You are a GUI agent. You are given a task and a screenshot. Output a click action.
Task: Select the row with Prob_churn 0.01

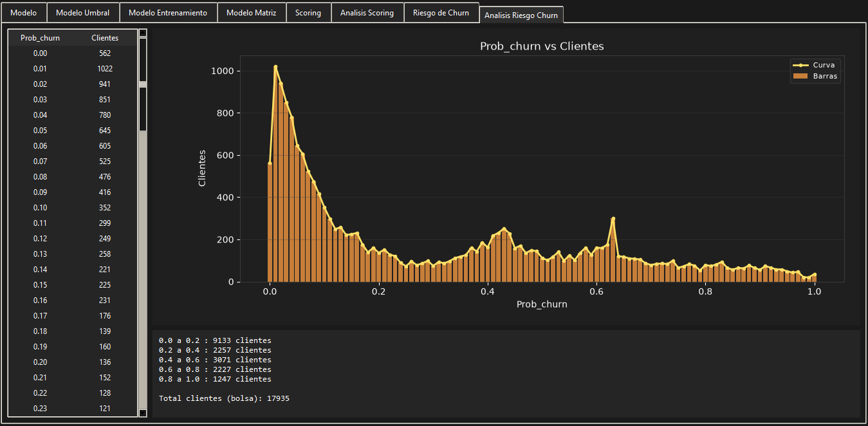tap(73, 69)
